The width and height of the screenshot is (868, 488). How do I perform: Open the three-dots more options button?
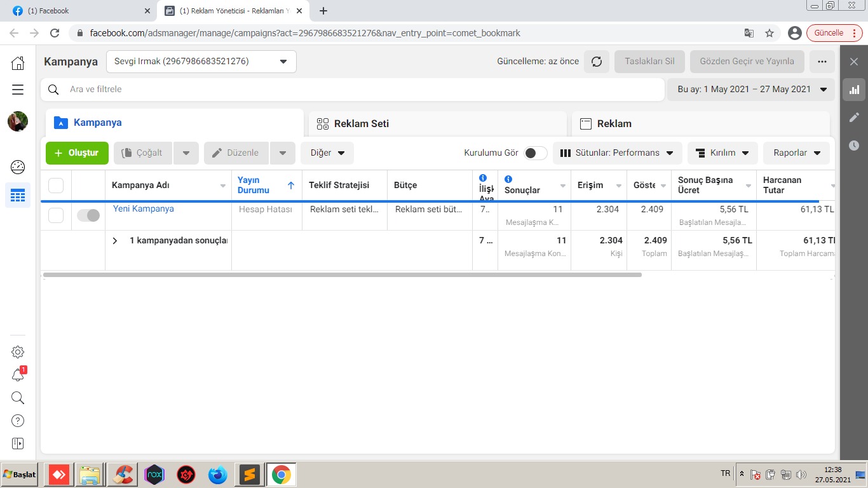click(x=822, y=62)
